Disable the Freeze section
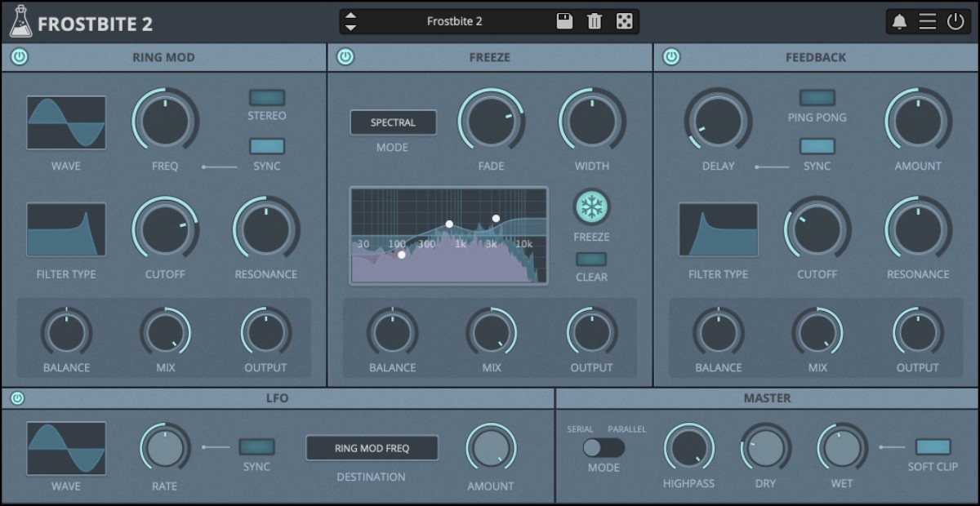This screenshot has width=980, height=506. pyautogui.click(x=344, y=57)
